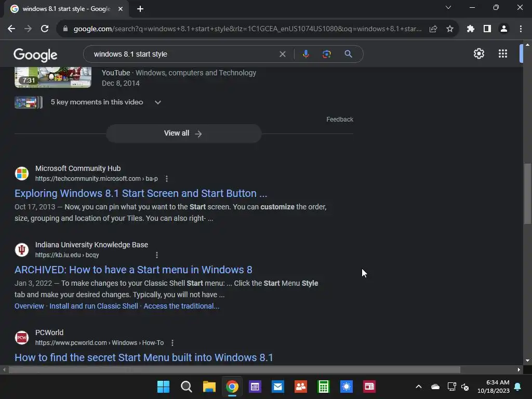
Task: Open the Chrome profile avatar
Action: pyautogui.click(x=504, y=29)
